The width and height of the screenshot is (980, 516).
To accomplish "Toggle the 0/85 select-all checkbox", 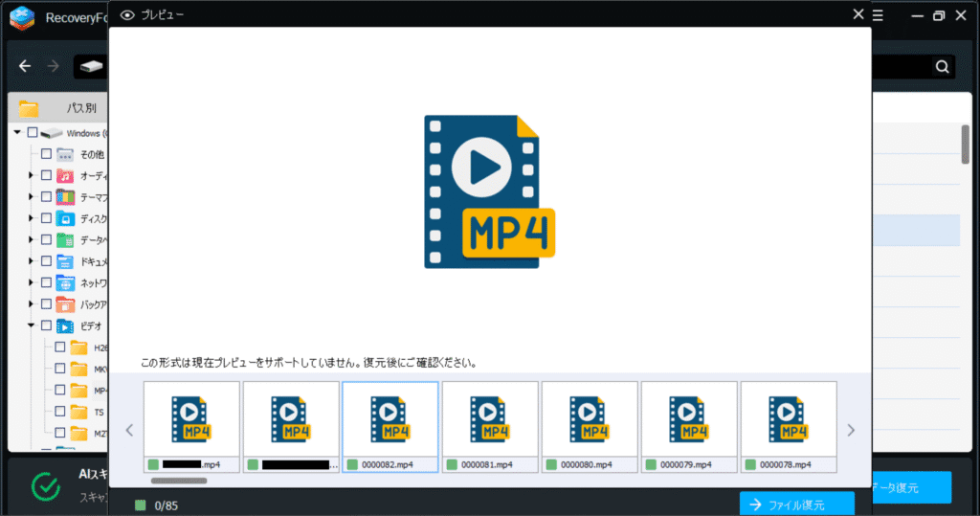I will coord(140,505).
